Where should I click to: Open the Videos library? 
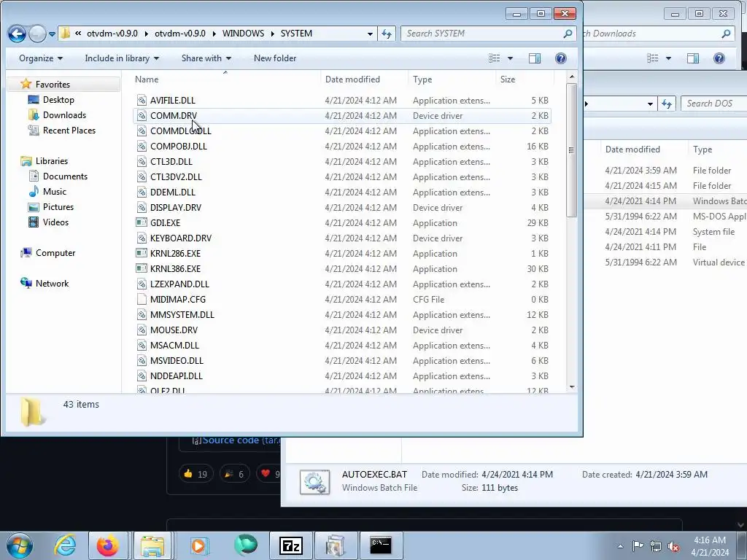[x=55, y=222]
